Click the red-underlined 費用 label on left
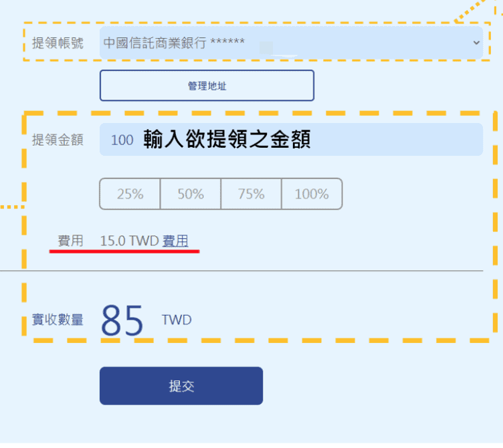Viewport: 503px width, 448px height. pos(70,241)
